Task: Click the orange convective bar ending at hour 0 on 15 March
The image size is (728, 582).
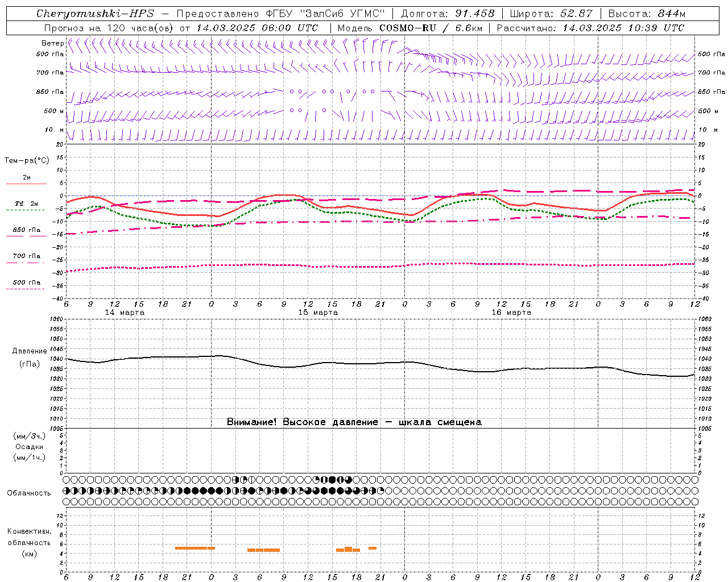Action: (195, 548)
